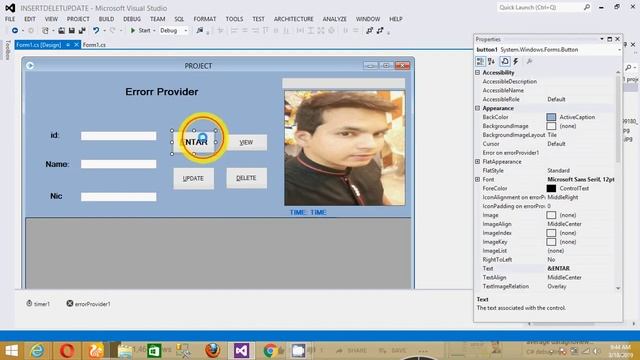This screenshot has width=640, height=360.
Task: Select the RightToLeft property row
Action: point(546,260)
